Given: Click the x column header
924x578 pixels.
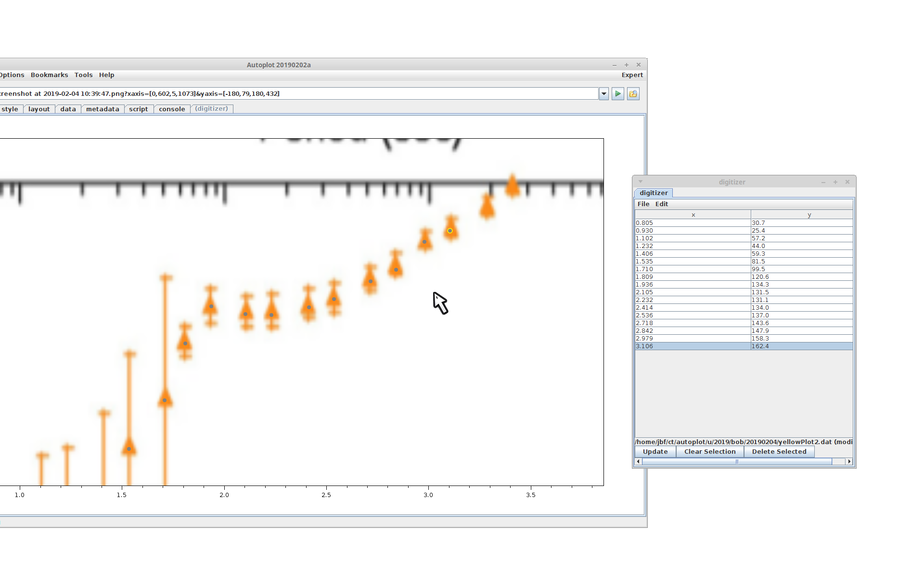Looking at the screenshot, I should point(693,215).
